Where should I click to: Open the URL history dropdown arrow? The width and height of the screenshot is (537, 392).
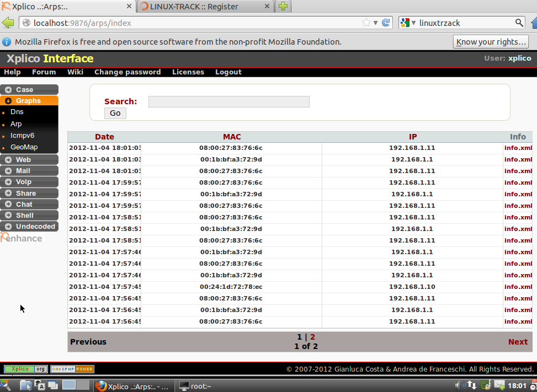(375, 23)
